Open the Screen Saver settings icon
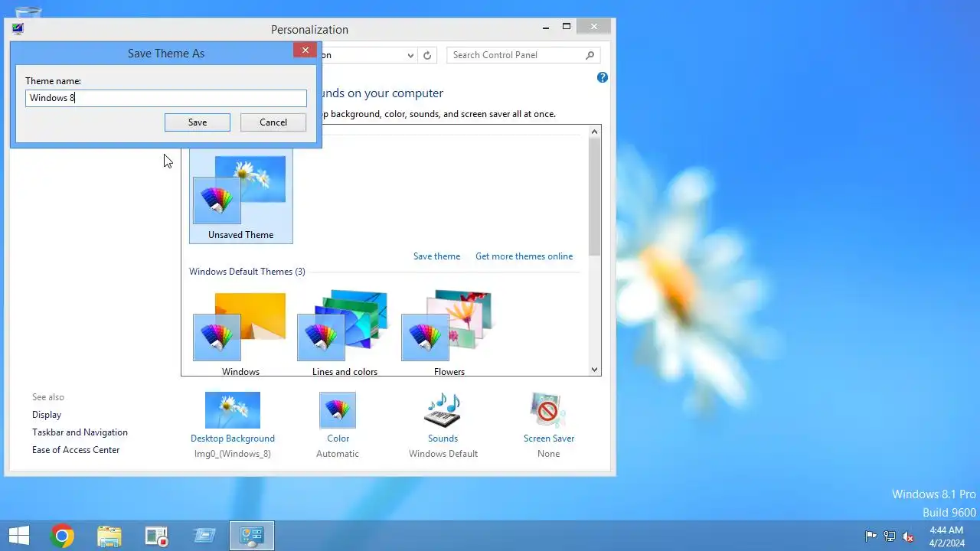This screenshot has width=980, height=551. click(548, 410)
